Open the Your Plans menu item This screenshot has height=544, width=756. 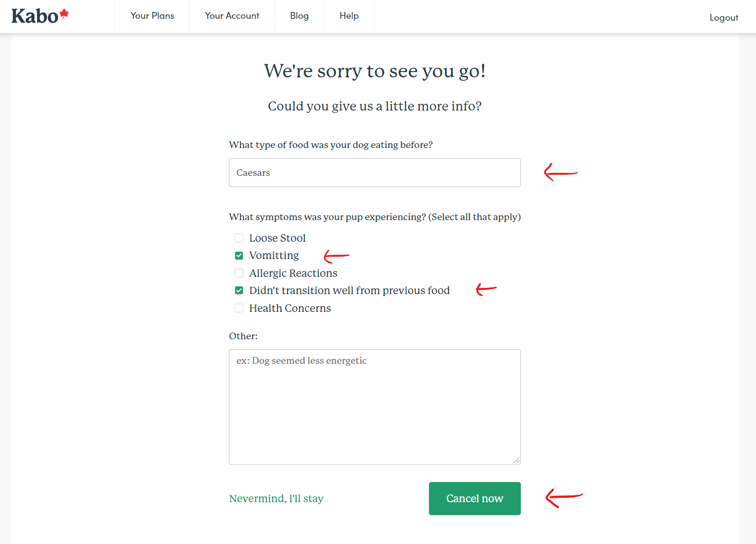[x=152, y=16]
